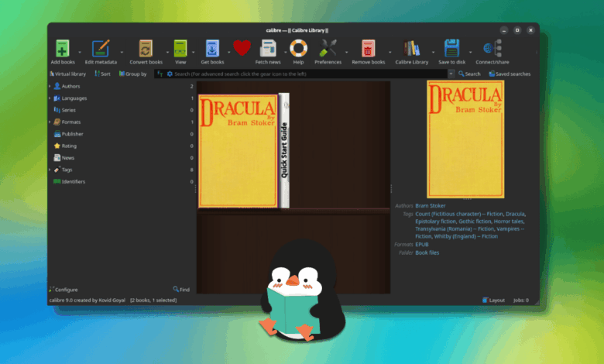Click the Dracula tag link

coord(515,215)
